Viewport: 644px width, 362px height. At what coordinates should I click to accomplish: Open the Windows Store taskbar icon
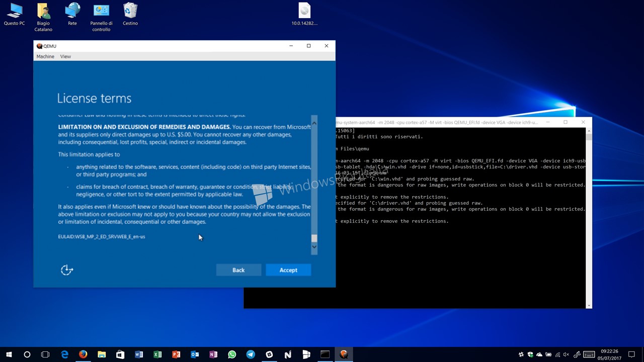[x=120, y=354]
